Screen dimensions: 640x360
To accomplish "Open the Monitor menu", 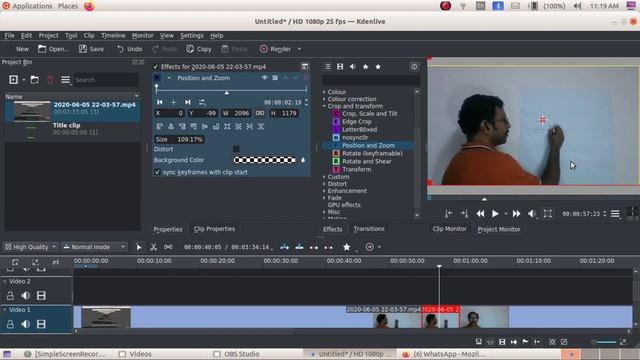I will 142,36.
